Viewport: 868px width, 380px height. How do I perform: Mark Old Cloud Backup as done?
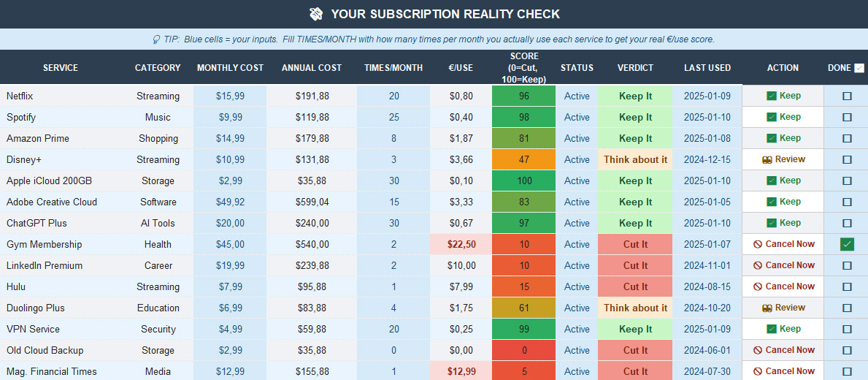[847, 350]
